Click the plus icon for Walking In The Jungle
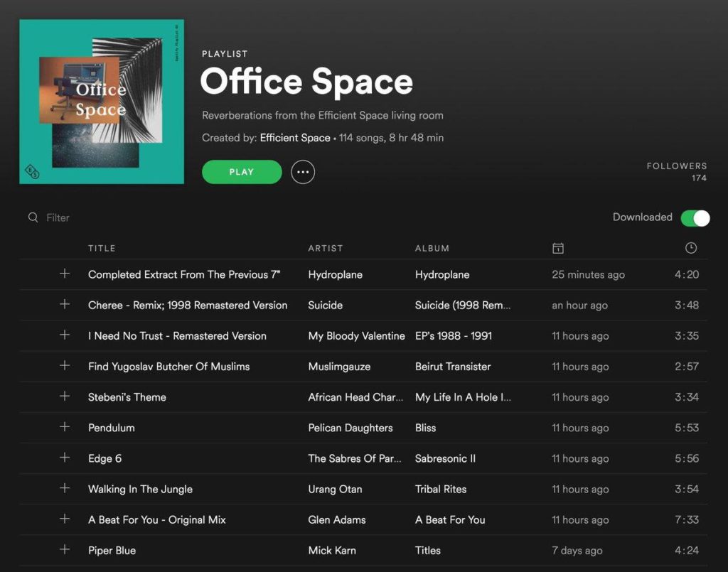 tap(65, 488)
